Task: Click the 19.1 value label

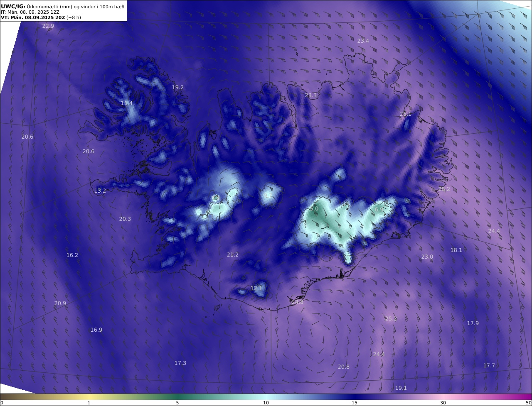Action: 401,388
